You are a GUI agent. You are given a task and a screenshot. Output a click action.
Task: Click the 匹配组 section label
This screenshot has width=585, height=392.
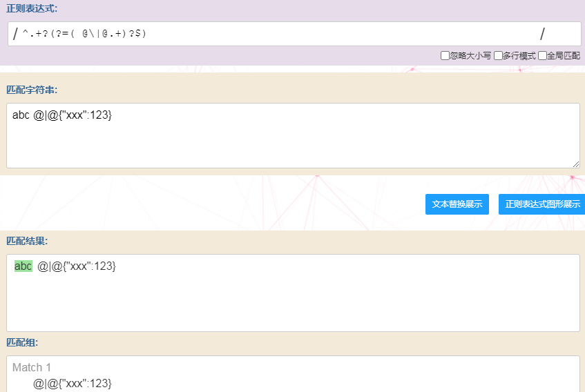tap(22, 342)
